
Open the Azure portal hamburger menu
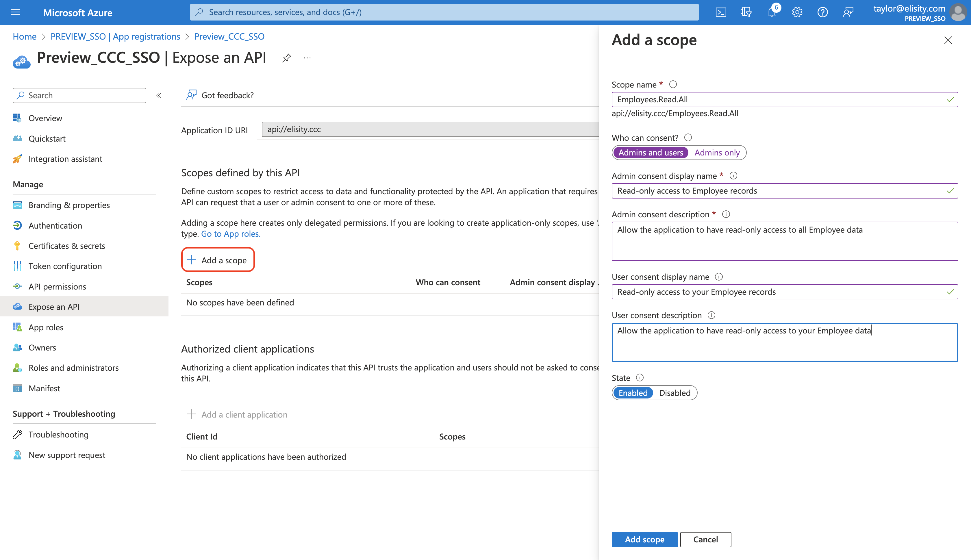click(x=15, y=12)
